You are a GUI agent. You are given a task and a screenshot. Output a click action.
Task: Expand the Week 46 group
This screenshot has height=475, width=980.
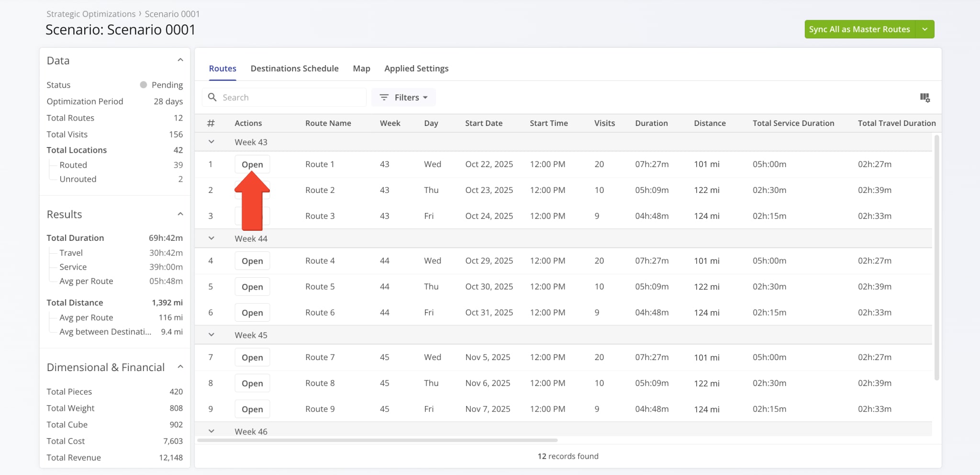[211, 430]
